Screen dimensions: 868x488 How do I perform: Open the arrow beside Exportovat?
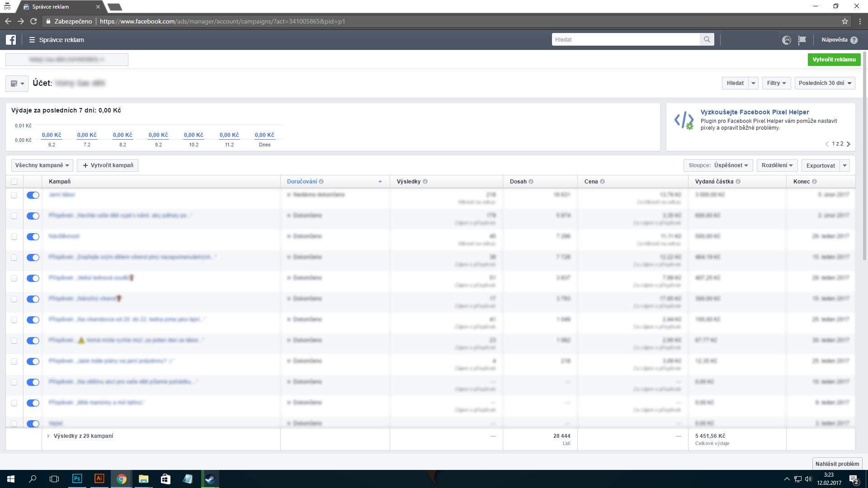[x=844, y=165]
